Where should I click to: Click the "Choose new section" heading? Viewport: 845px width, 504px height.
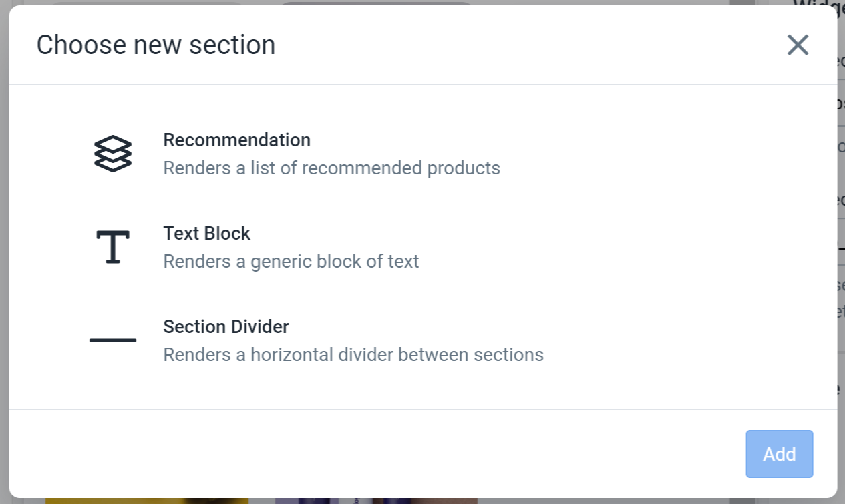(156, 45)
